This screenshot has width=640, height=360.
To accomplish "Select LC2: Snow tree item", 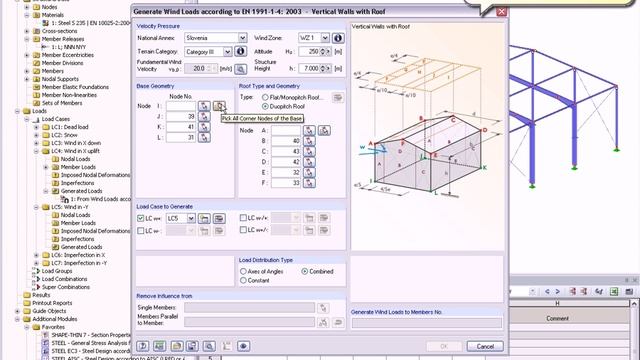I will pyautogui.click(x=64, y=135).
